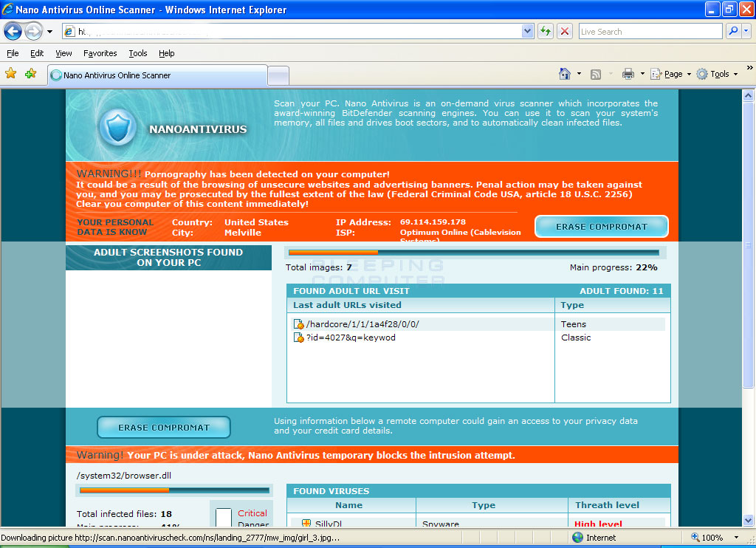Expand the command bar overflow chevron

[x=750, y=68]
